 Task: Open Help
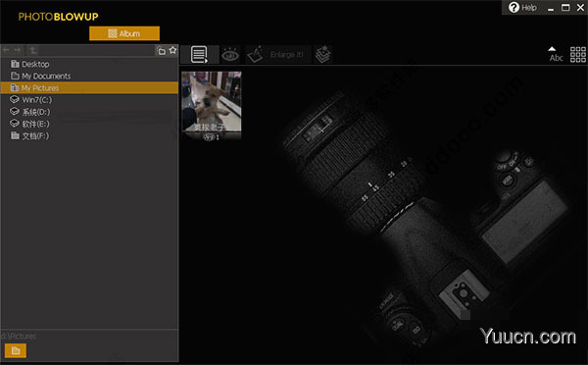click(x=522, y=8)
